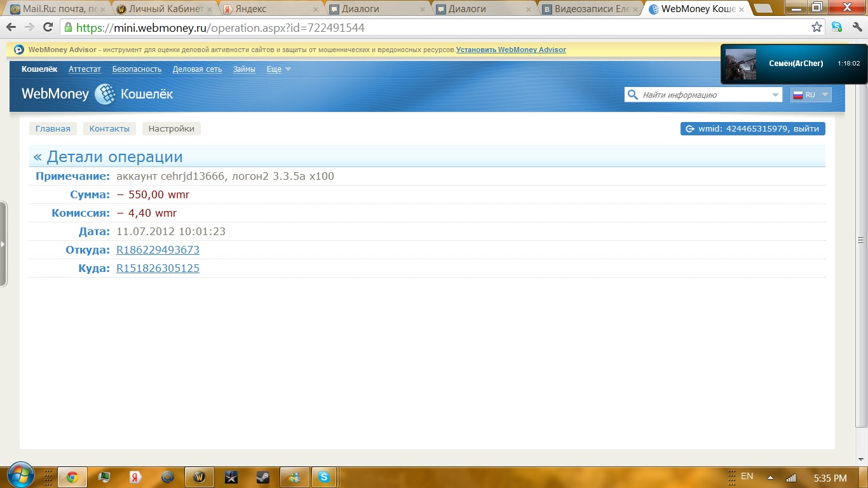Click the Семён(ArCher) video call popup

794,64
